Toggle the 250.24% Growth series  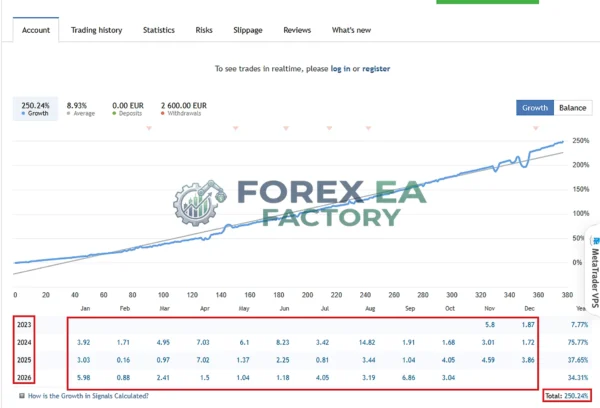(35, 109)
